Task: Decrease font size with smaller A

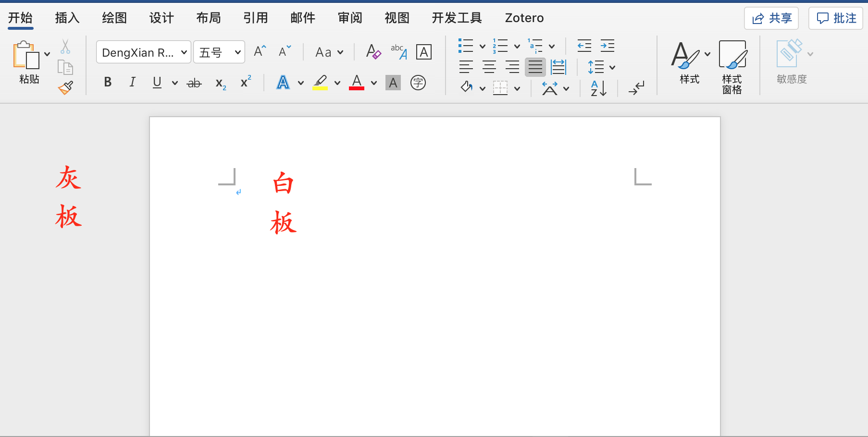Action: click(x=285, y=51)
